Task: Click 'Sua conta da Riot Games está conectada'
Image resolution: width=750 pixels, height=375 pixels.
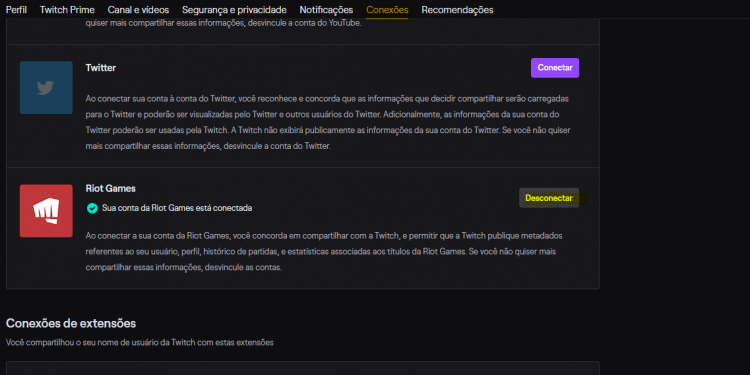Action: tap(177, 209)
